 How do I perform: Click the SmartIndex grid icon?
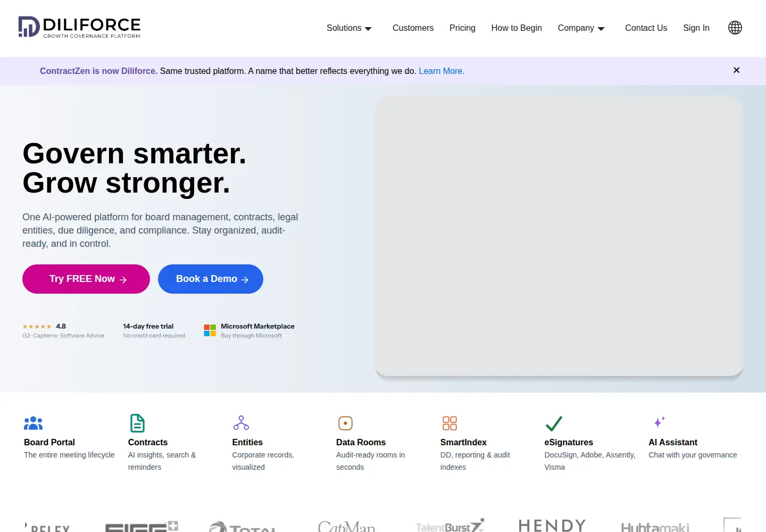[449, 423]
